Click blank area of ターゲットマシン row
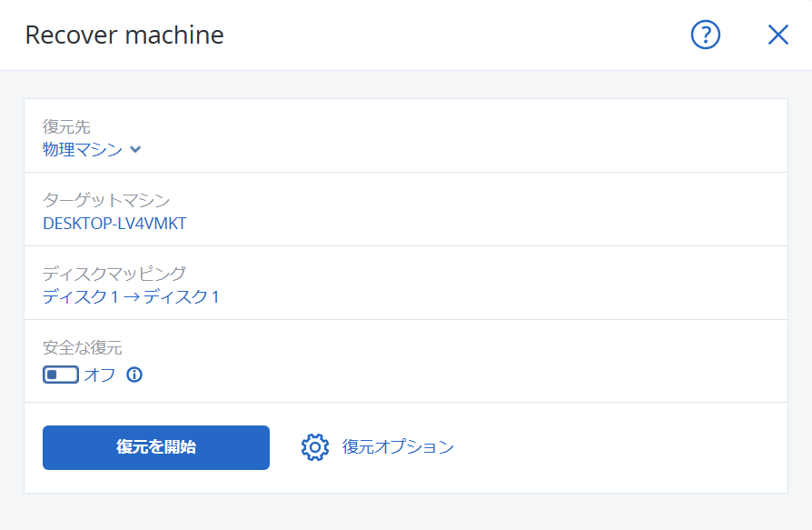The height and width of the screenshot is (530, 812). tap(487, 209)
